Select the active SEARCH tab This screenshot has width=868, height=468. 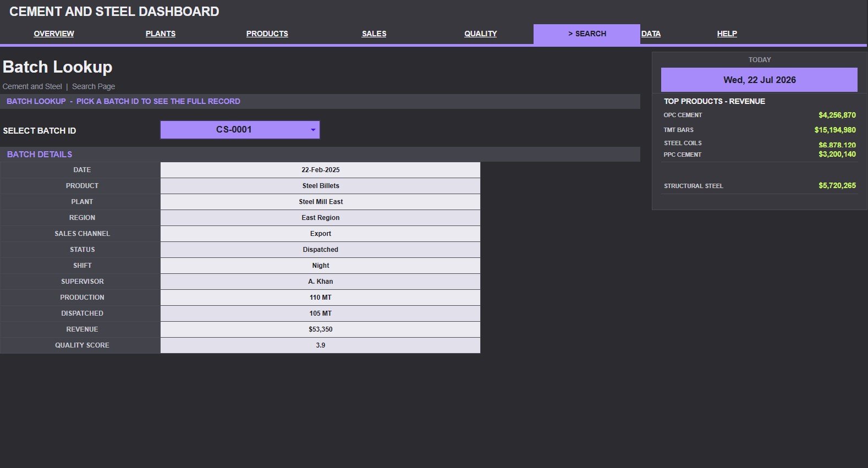point(587,34)
